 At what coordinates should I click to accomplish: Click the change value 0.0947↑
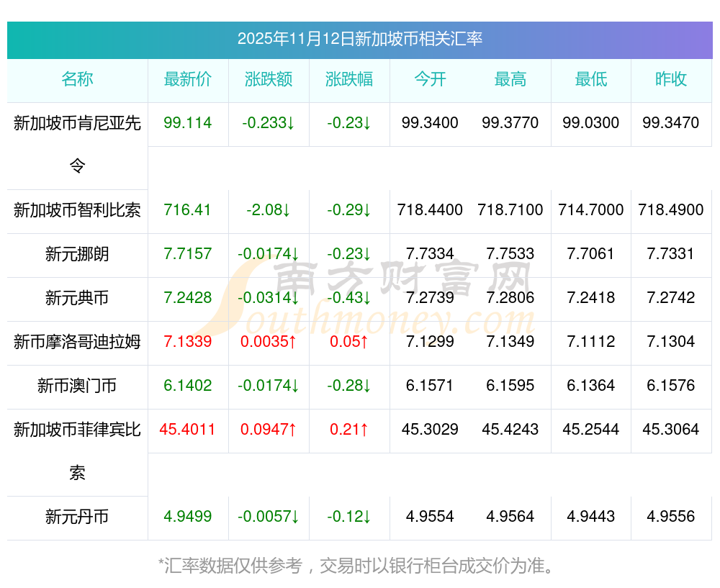(x=269, y=430)
